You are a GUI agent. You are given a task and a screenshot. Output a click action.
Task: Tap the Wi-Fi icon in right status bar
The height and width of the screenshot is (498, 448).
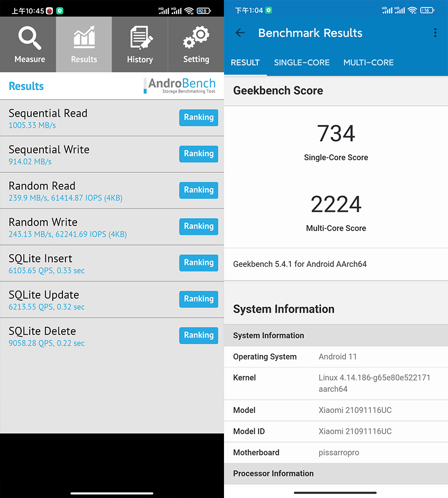tap(412, 10)
